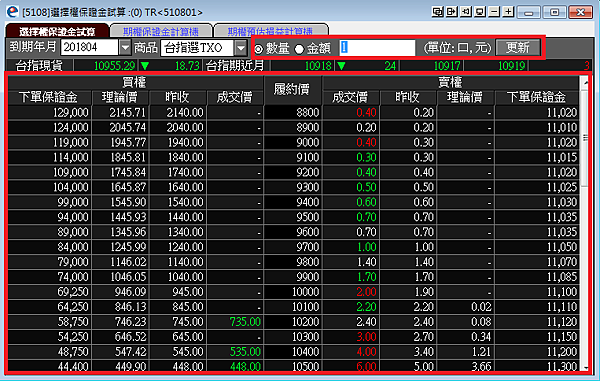Screen dimensions: 600x381
Task: Select the 數量 radio button
Action: (x=259, y=49)
